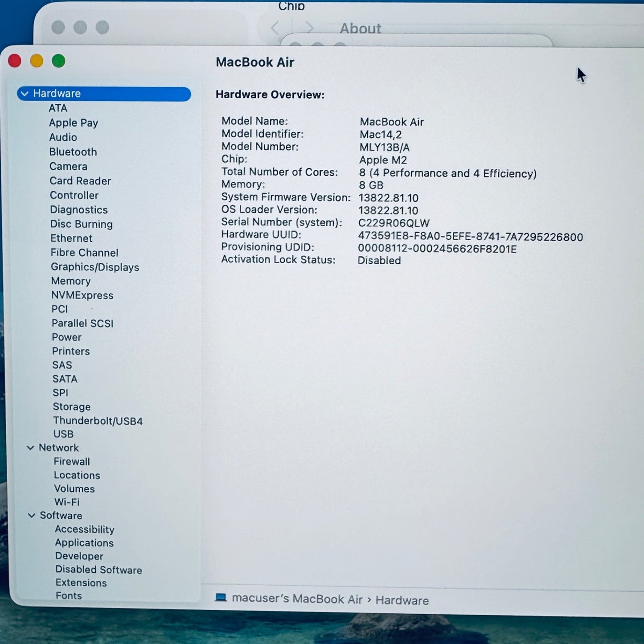The height and width of the screenshot is (644, 644).
Task: Open the Firewall section under Network
Action: [71, 461]
